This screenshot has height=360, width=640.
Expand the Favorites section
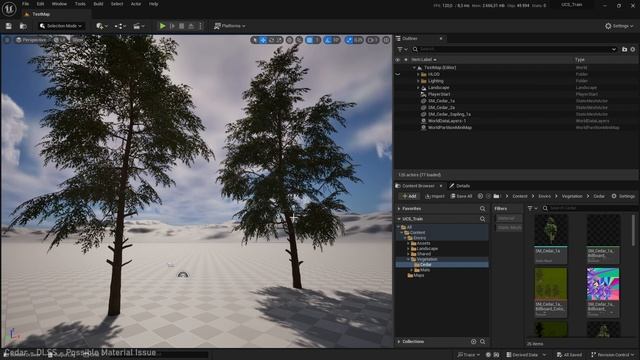tap(399, 209)
